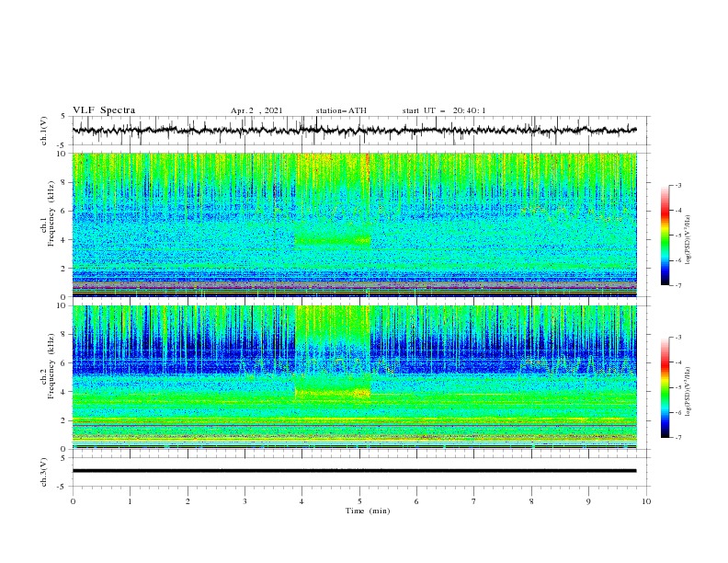Screen dimensions: 728x563
Task: Click time axis tick label "7"
Action: pyautogui.click(x=474, y=501)
